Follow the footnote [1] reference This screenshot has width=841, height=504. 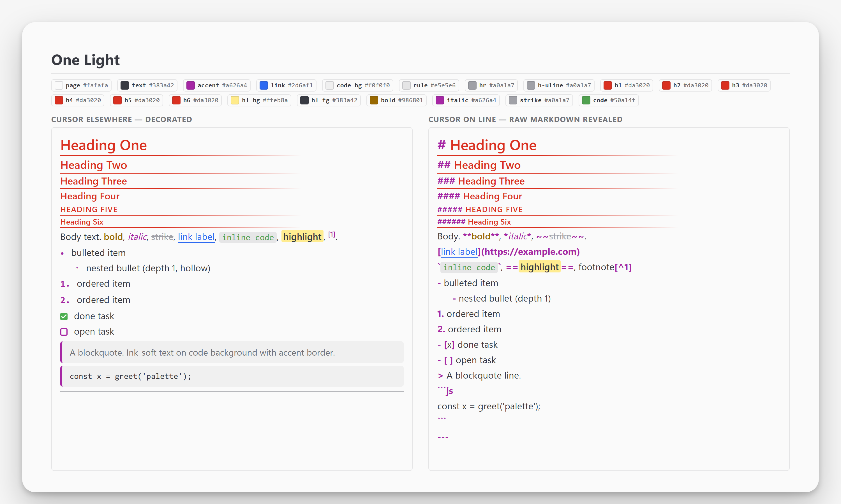[332, 234]
